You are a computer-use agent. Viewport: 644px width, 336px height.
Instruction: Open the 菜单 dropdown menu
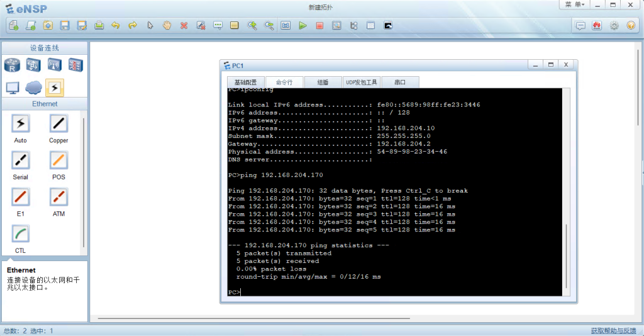(x=574, y=5)
